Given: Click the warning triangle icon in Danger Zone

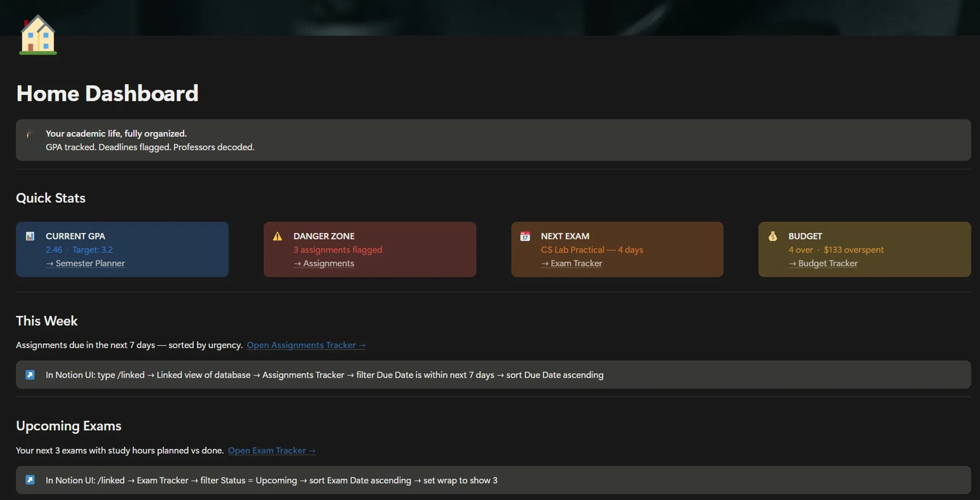Looking at the screenshot, I should coord(278,236).
